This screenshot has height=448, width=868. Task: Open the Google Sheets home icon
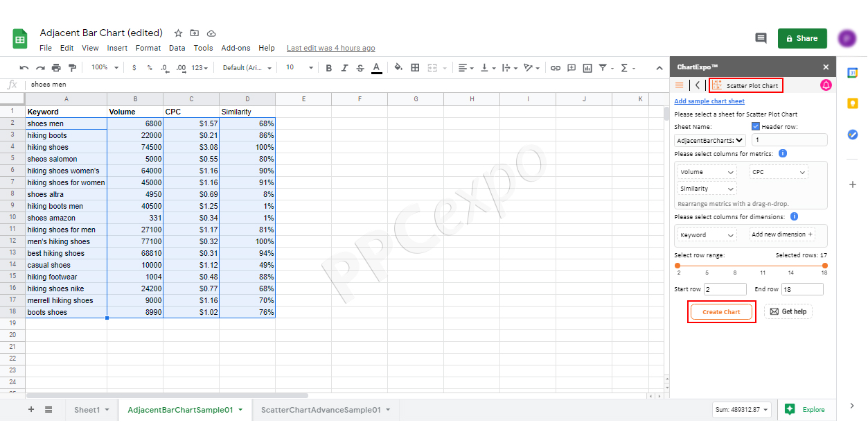[x=20, y=39]
